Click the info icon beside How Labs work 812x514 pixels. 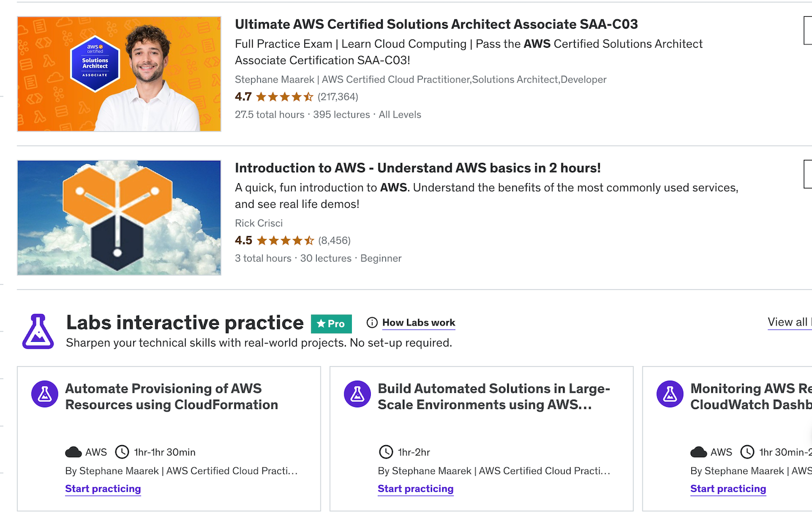point(372,322)
